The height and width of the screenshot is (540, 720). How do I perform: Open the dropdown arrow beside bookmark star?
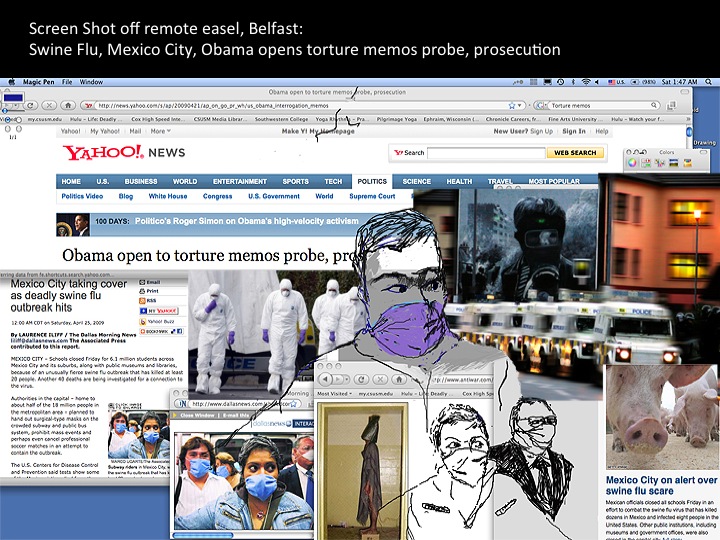pos(520,106)
